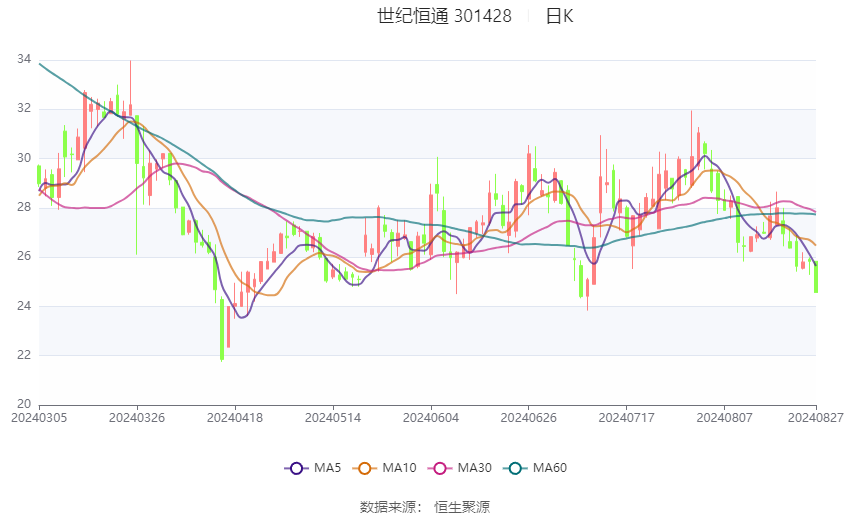The height and width of the screenshot is (517, 850).
Task: Click the 20240418 date label on the axis
Action: pos(235,418)
